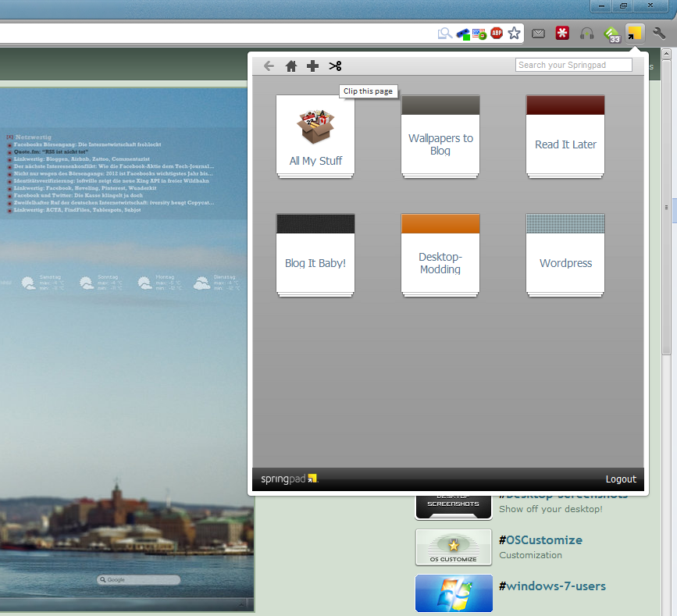Viewport: 677px width, 616px height.
Task: Open the All My Stuff notebook
Action: (x=315, y=136)
